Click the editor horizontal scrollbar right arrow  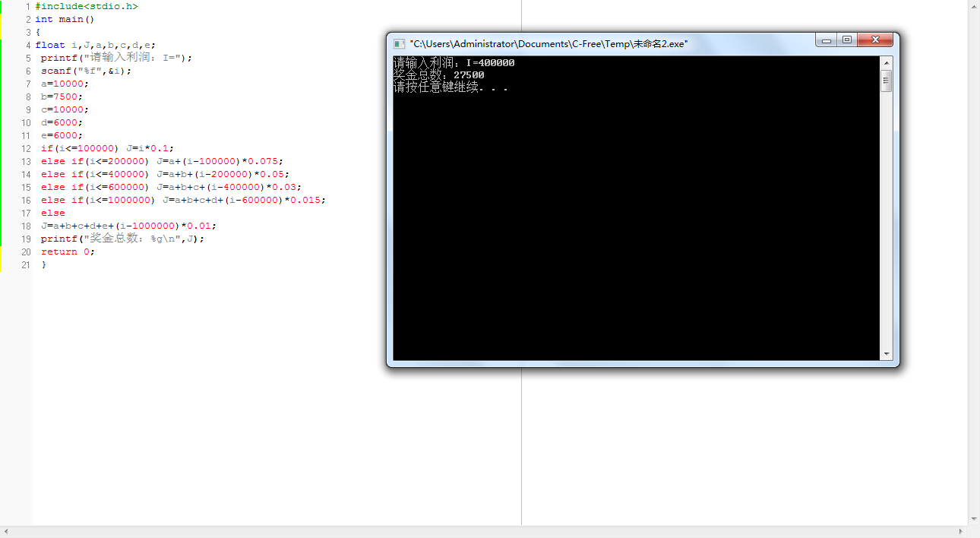click(962, 532)
